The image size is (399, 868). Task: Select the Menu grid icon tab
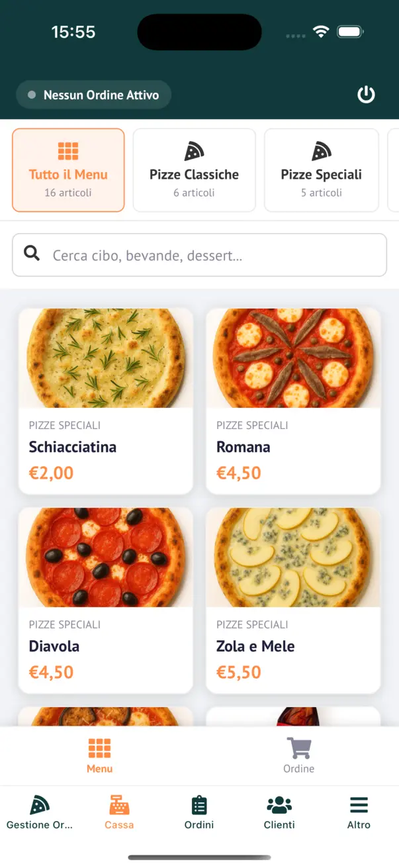pyautogui.click(x=100, y=749)
